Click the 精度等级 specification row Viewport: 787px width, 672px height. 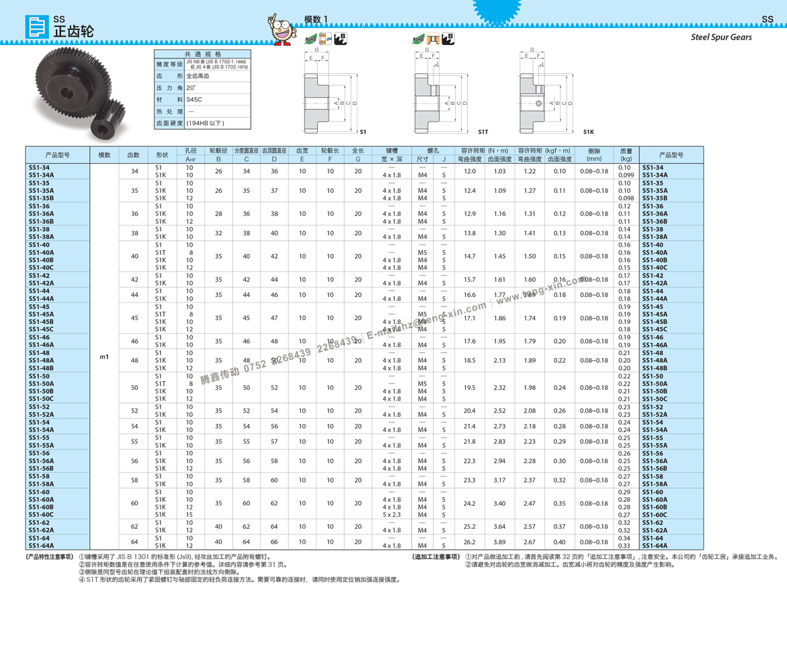(x=169, y=65)
